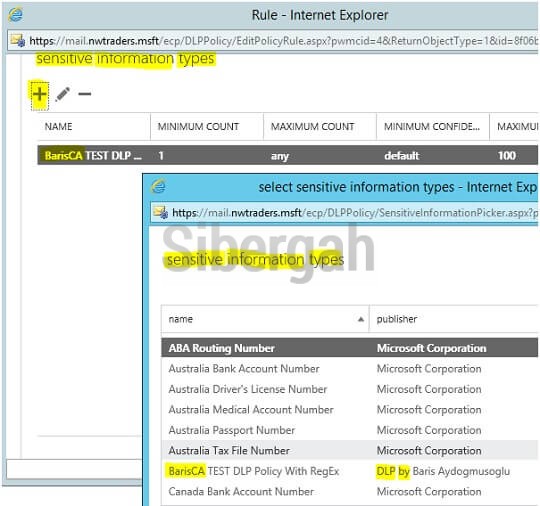Click publisher column header
The image size is (540, 506).
pos(453,319)
